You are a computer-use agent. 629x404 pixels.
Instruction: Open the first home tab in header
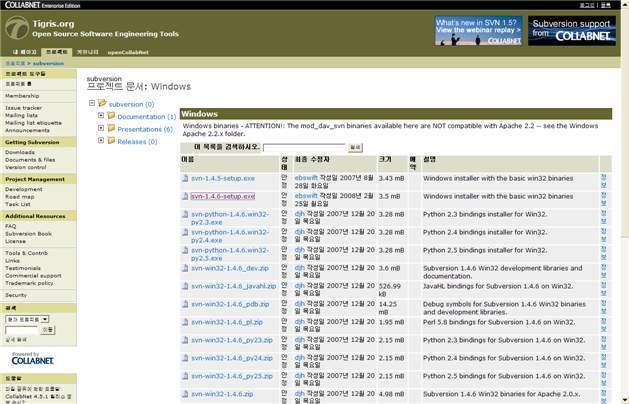pyautogui.click(x=24, y=52)
